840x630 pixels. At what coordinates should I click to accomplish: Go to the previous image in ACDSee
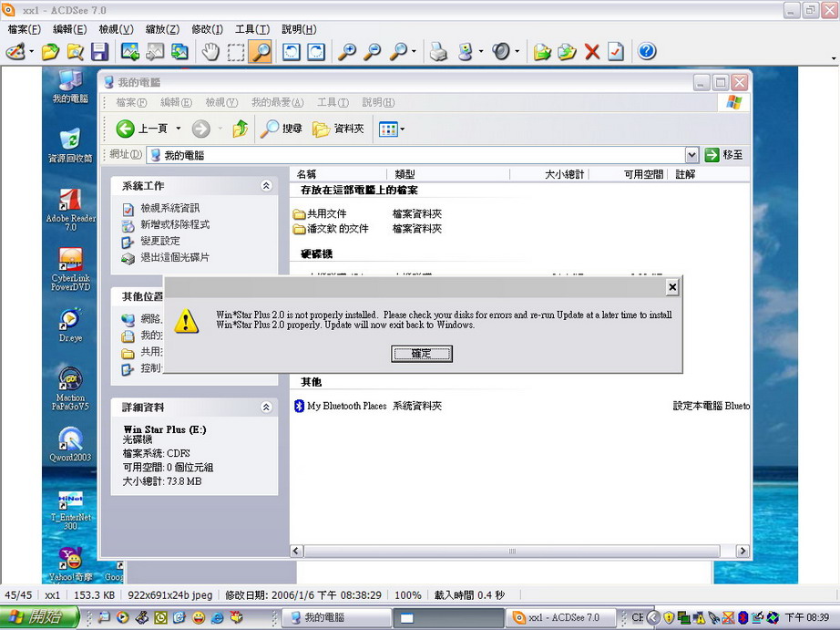(130, 51)
